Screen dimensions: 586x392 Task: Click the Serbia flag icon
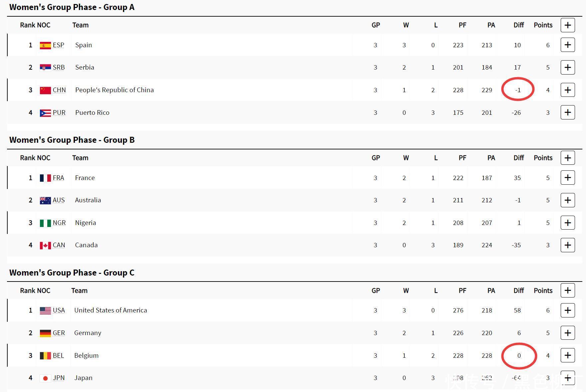coord(45,68)
